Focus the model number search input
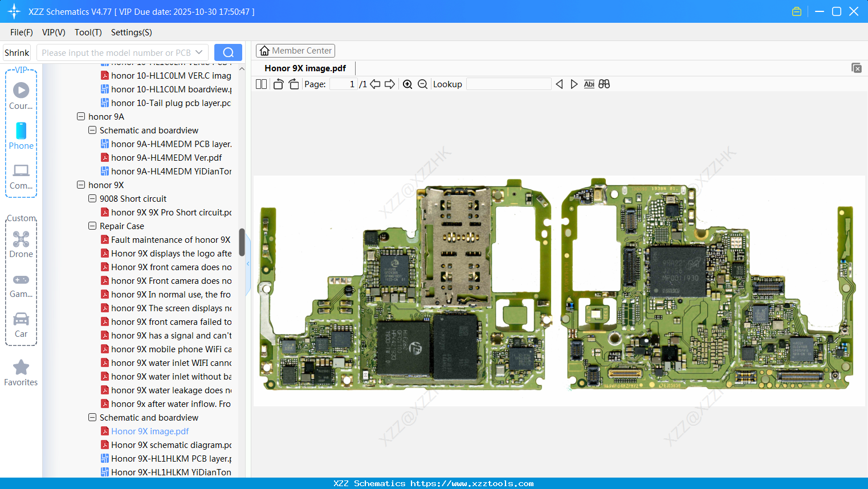This screenshot has height=489, width=868. (116, 52)
